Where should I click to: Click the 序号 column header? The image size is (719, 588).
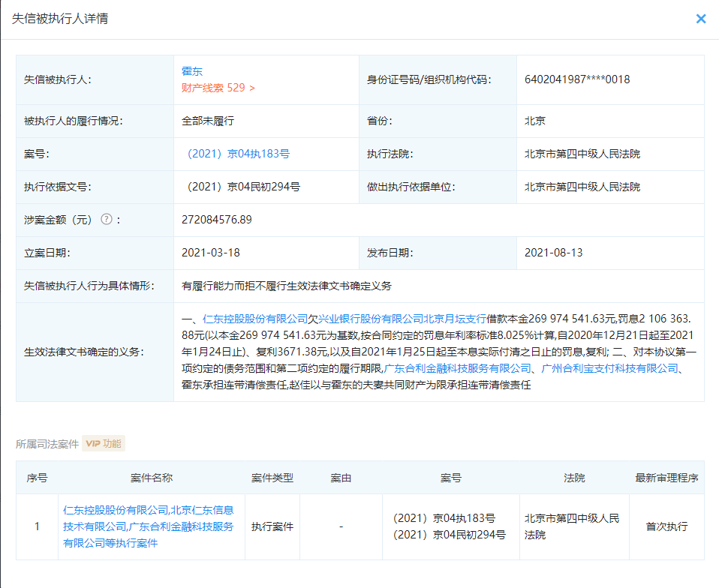(37, 478)
